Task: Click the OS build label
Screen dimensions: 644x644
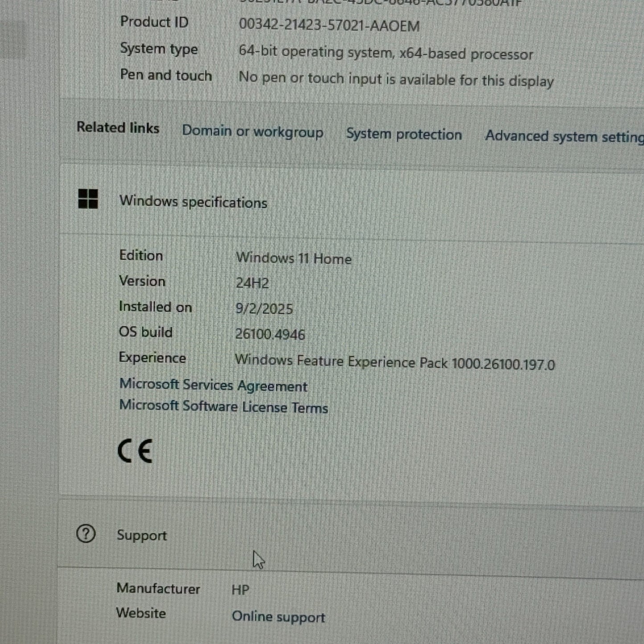Action: pos(145,332)
